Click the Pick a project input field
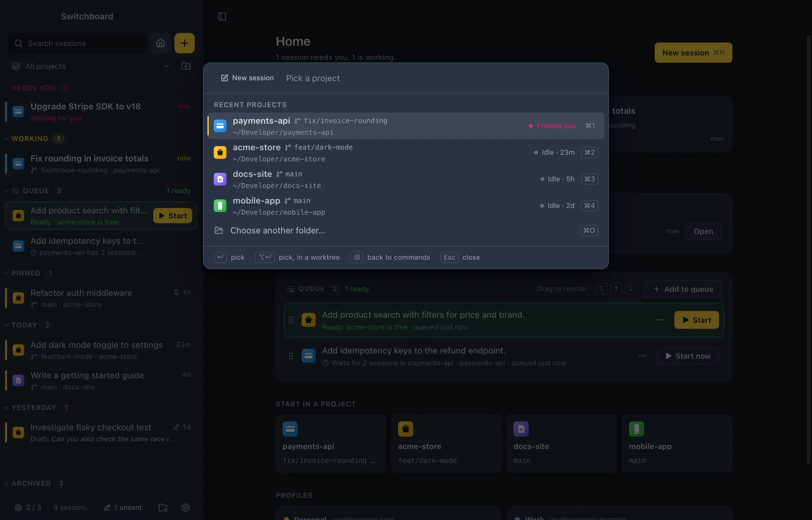This screenshot has width=812, height=520. click(442, 78)
